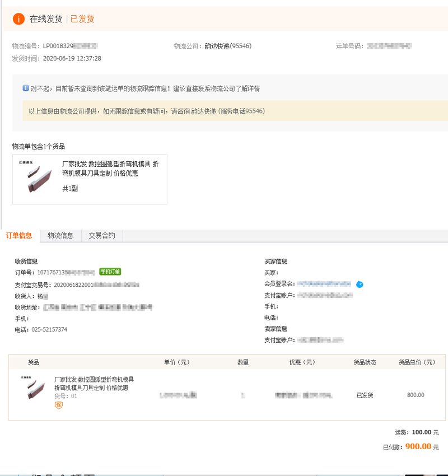Open the blue Wangwang chat icon
The image size is (448, 476).
click(360, 284)
